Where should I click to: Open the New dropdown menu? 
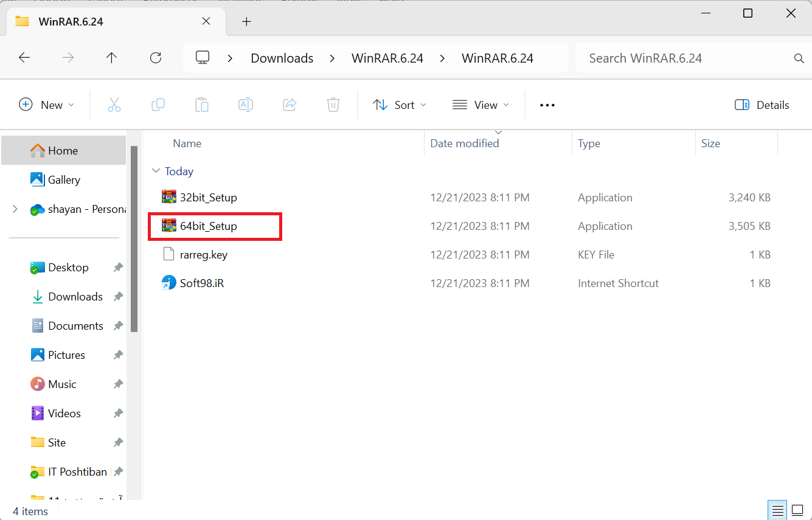coord(47,105)
